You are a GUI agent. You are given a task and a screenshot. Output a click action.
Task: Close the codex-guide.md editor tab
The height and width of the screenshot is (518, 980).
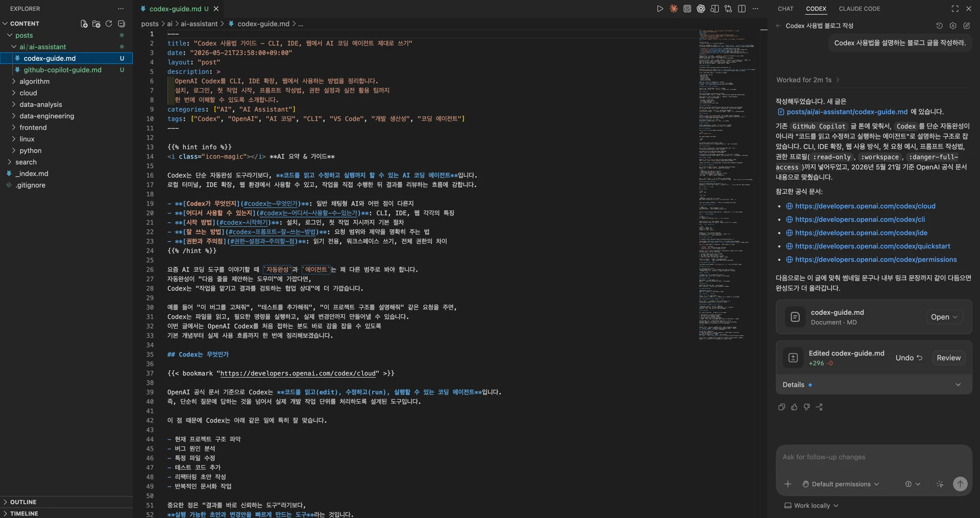click(216, 9)
